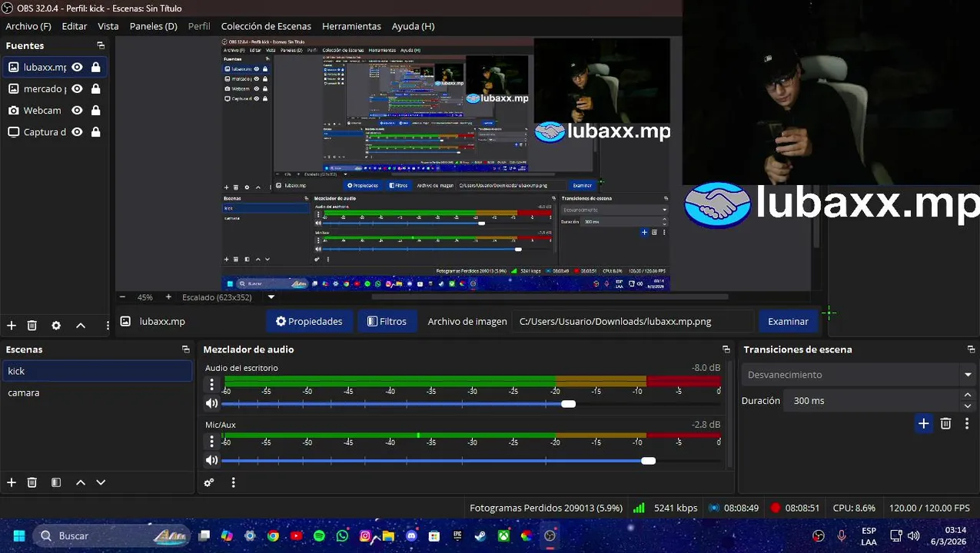Open the Vista menu
980x553 pixels.
(108, 26)
